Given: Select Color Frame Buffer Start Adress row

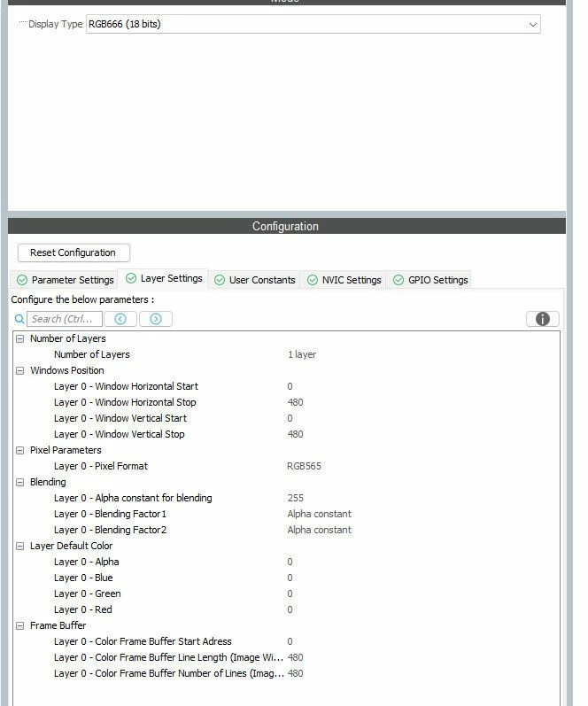Looking at the screenshot, I should [286, 641].
